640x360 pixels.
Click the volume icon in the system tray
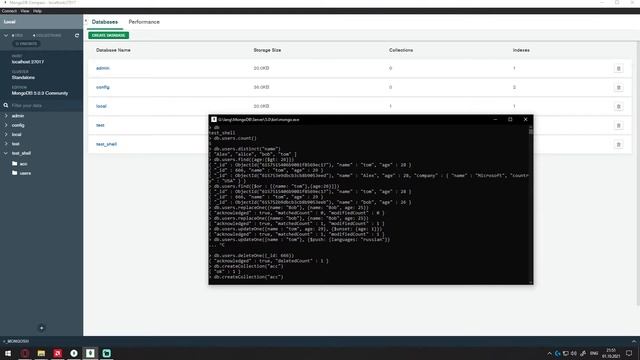pos(574,353)
